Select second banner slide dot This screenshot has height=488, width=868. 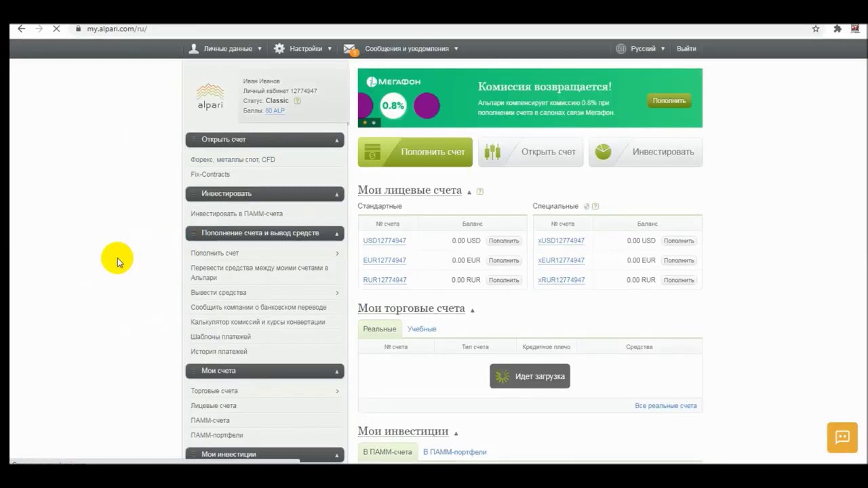[x=374, y=123]
